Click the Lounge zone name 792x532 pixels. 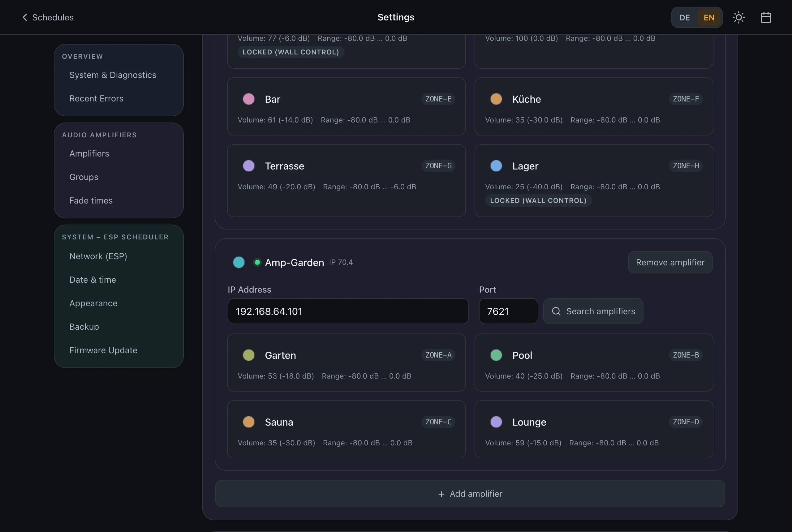pyautogui.click(x=529, y=422)
